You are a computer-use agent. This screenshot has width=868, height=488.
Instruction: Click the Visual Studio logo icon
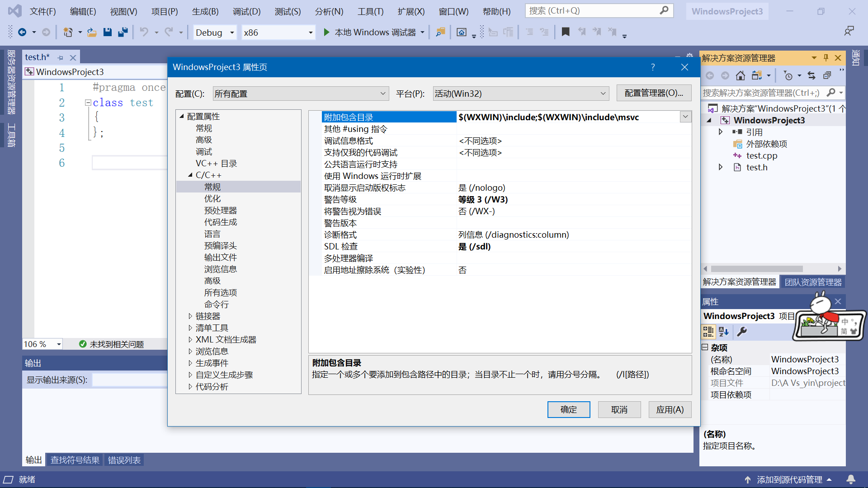point(14,11)
